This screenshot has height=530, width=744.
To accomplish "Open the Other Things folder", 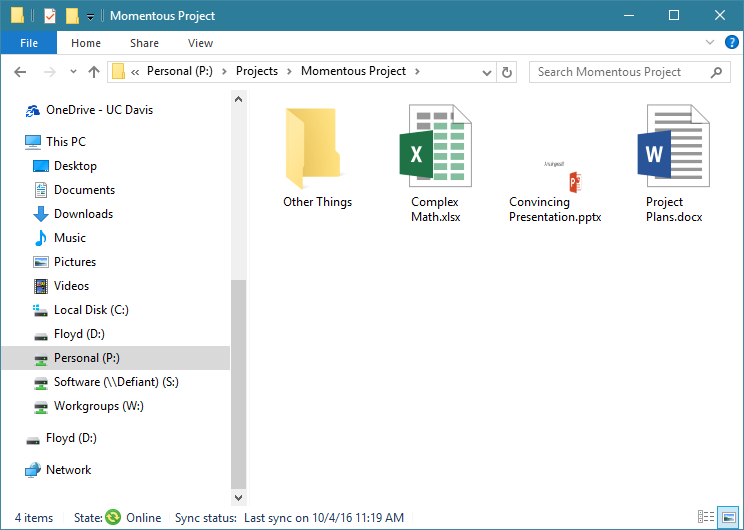I will (x=317, y=150).
